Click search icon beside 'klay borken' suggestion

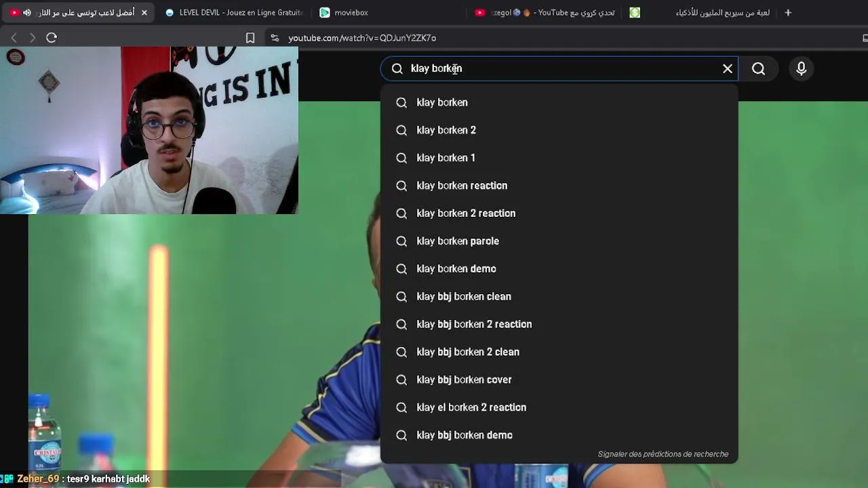pos(401,102)
